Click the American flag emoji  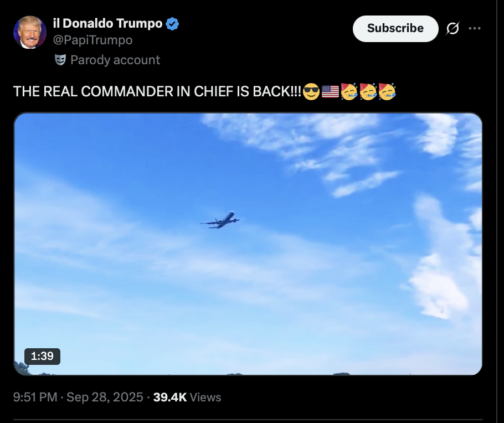[x=330, y=91]
